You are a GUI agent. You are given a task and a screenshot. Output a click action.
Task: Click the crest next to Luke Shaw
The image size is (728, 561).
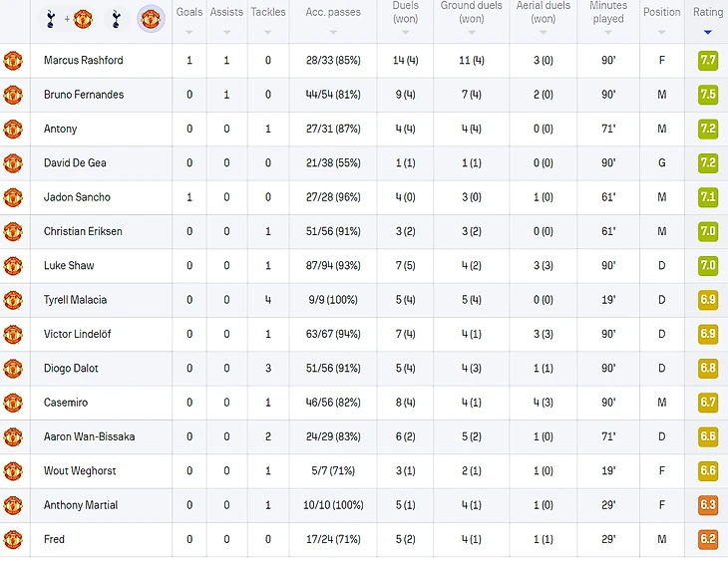coord(13,266)
